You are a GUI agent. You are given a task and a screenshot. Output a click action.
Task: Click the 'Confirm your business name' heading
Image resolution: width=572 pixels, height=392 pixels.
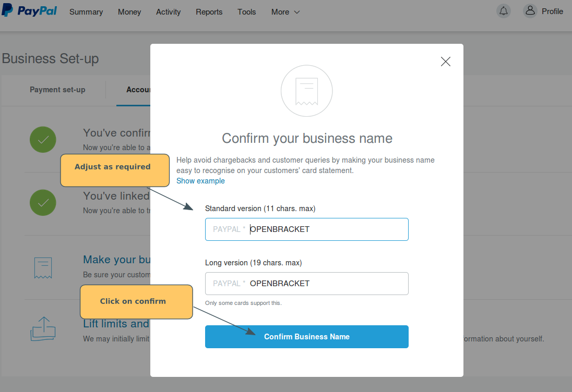pos(307,139)
